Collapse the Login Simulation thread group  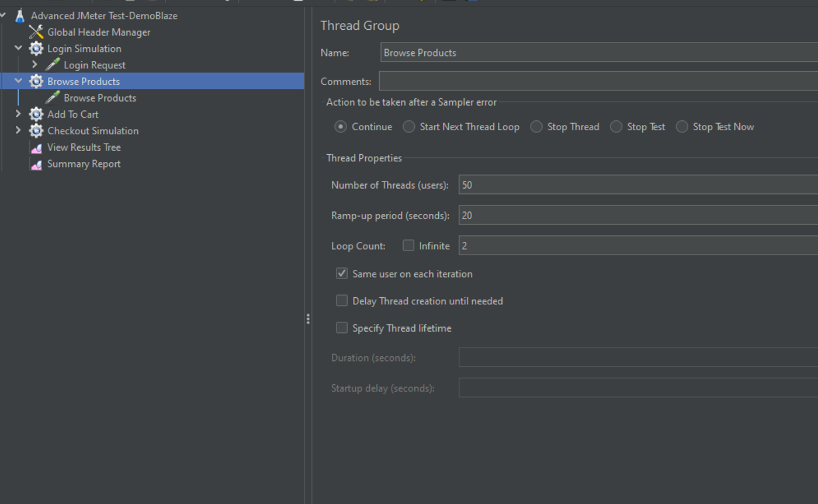tap(18, 48)
